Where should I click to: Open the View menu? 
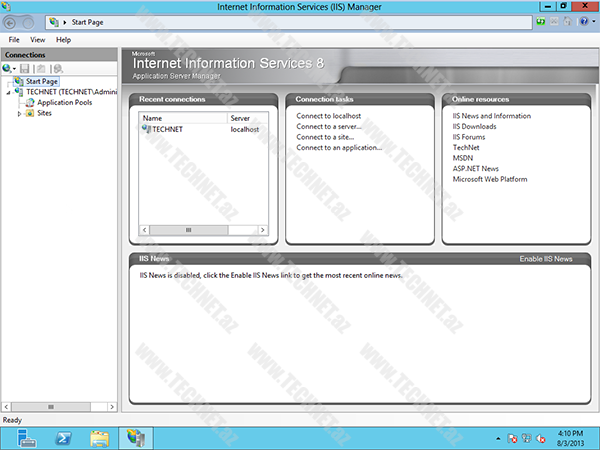click(x=37, y=39)
